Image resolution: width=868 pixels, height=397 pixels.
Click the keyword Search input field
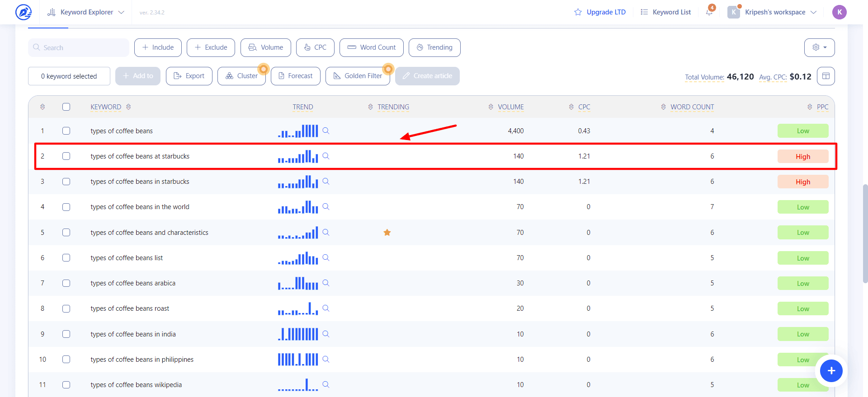pyautogui.click(x=79, y=48)
